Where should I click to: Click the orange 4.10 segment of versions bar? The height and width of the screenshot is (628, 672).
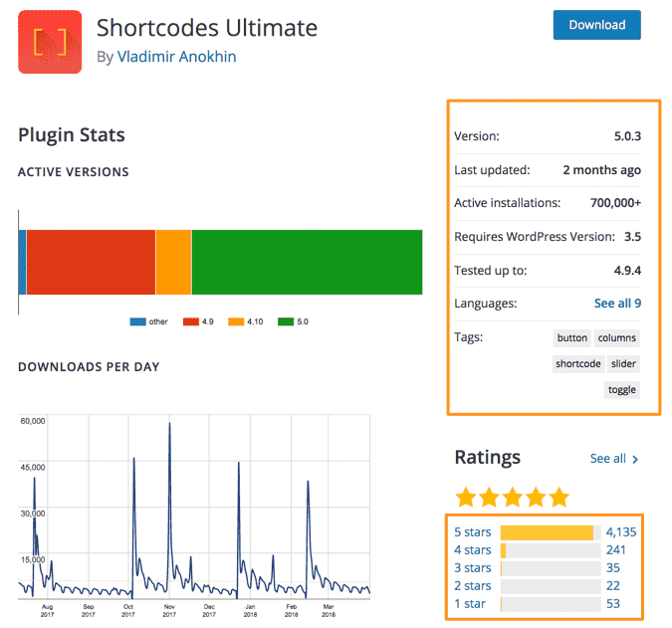click(x=173, y=262)
